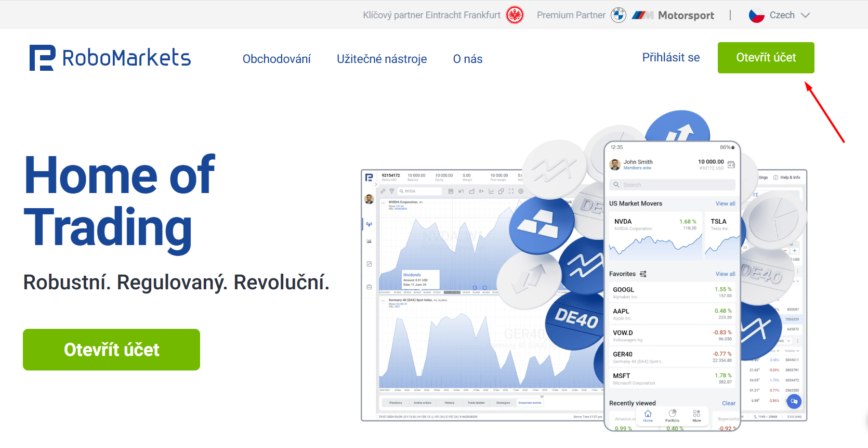Tap the Portfolio icon in phone mockup

point(672,415)
